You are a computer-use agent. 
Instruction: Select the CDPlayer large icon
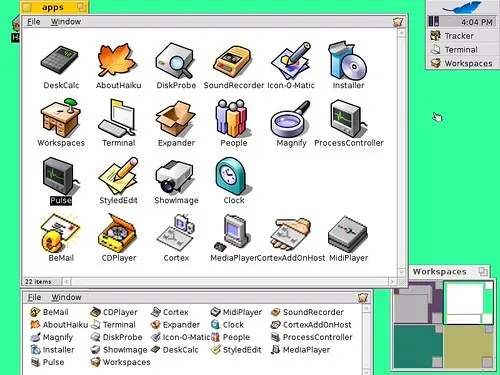click(x=117, y=233)
